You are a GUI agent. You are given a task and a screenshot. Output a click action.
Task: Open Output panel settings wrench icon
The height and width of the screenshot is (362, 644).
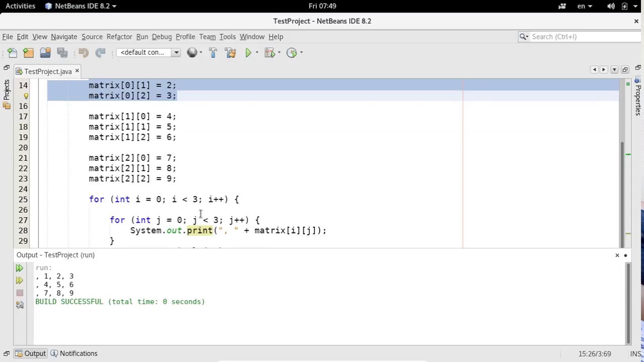[20, 305]
